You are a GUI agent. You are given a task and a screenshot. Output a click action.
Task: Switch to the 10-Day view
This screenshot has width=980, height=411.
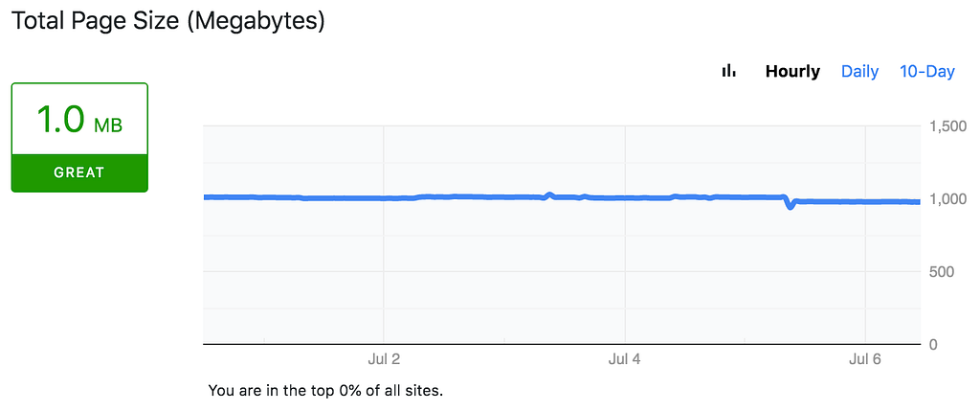(x=926, y=72)
